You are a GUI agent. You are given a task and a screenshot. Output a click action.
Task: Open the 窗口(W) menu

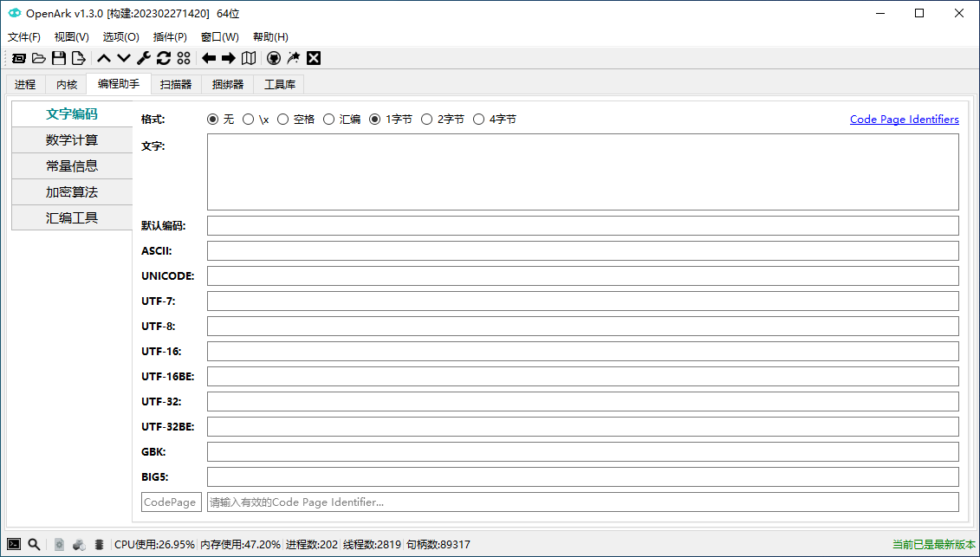pyautogui.click(x=220, y=37)
